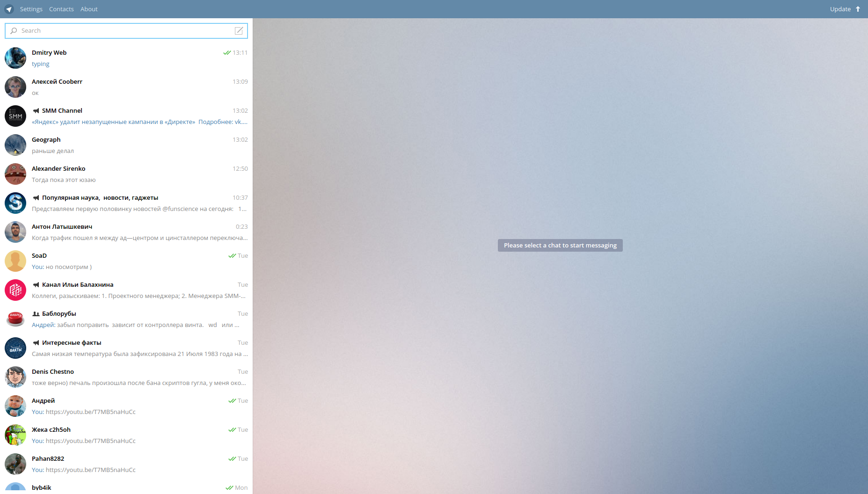868x494 pixels.
Task: Open chat with Denis Chestno
Action: (126, 377)
